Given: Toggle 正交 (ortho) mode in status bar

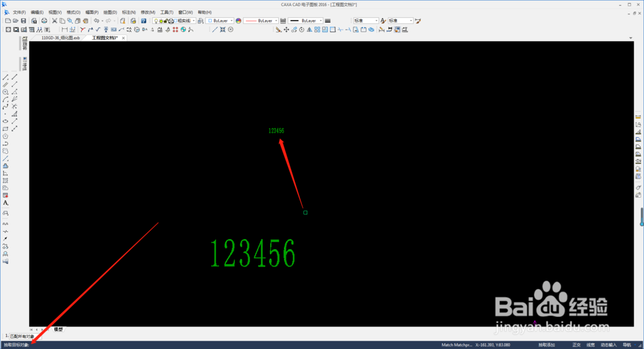Looking at the screenshot, I should 576,345.
